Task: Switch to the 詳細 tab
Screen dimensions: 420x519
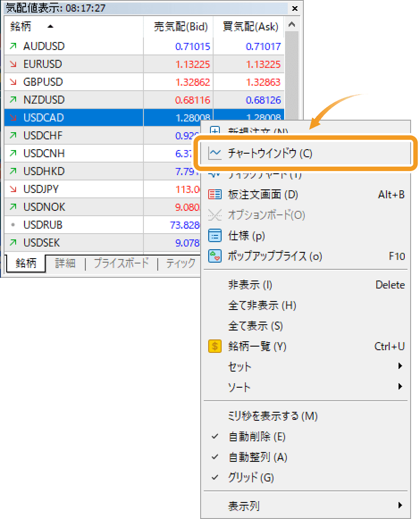Action: click(x=65, y=264)
